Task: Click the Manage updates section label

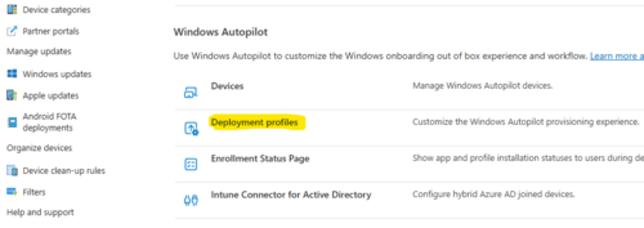Action: click(39, 52)
